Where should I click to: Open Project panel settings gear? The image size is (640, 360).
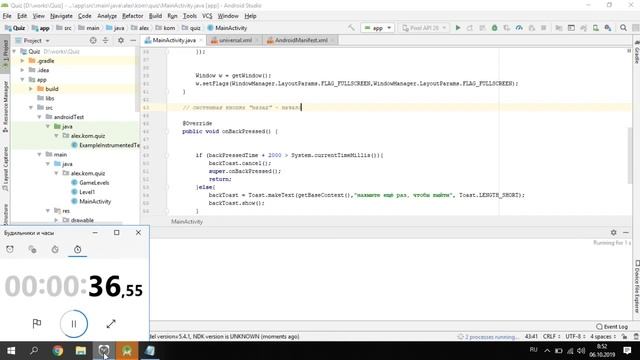coord(121,40)
